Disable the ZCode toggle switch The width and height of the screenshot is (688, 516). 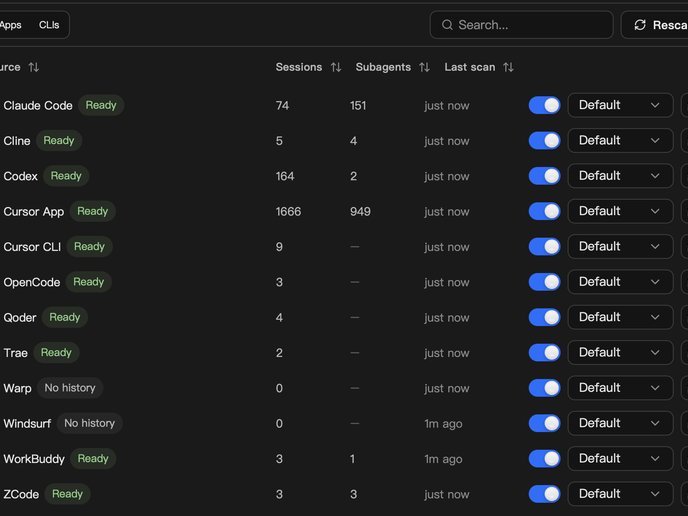545,494
